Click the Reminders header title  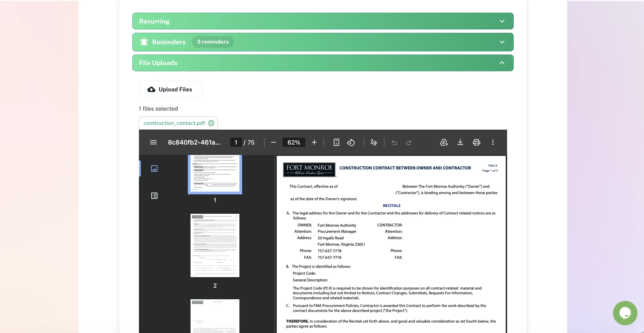(169, 42)
